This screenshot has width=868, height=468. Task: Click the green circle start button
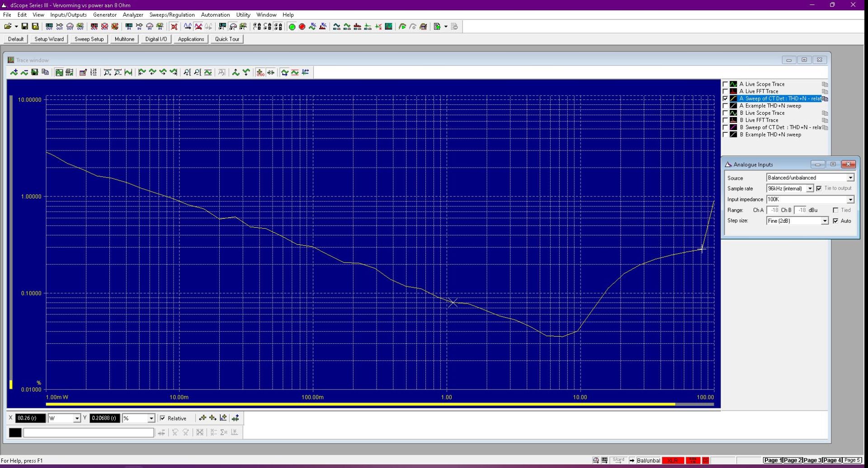point(292,27)
